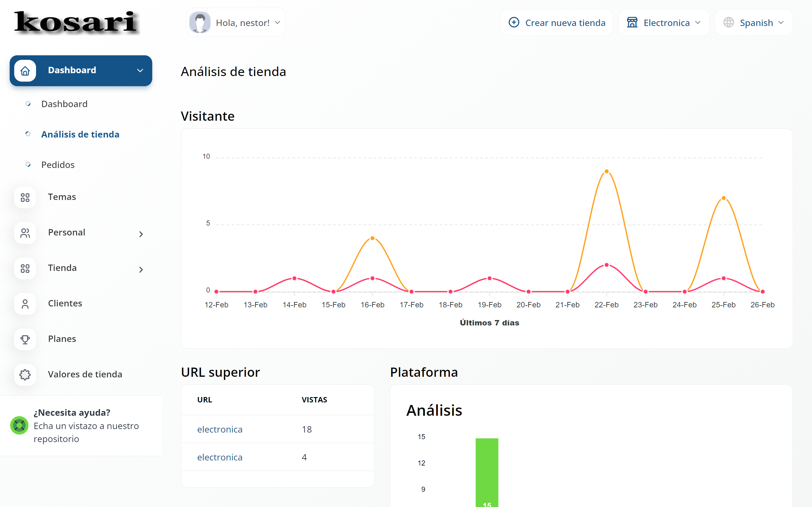Click the Valores de tienda gear icon

point(25,375)
